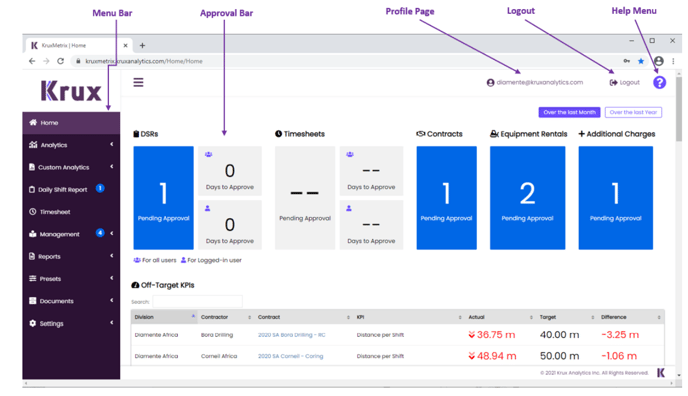Expand the Settings chevron arrow
Image resolution: width=688 pixels, height=396 pixels.
click(x=112, y=323)
